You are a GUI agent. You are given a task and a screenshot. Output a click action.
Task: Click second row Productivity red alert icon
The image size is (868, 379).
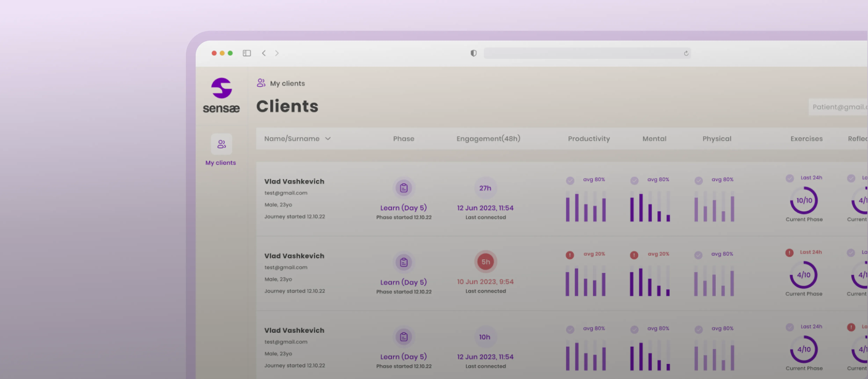[570, 255]
